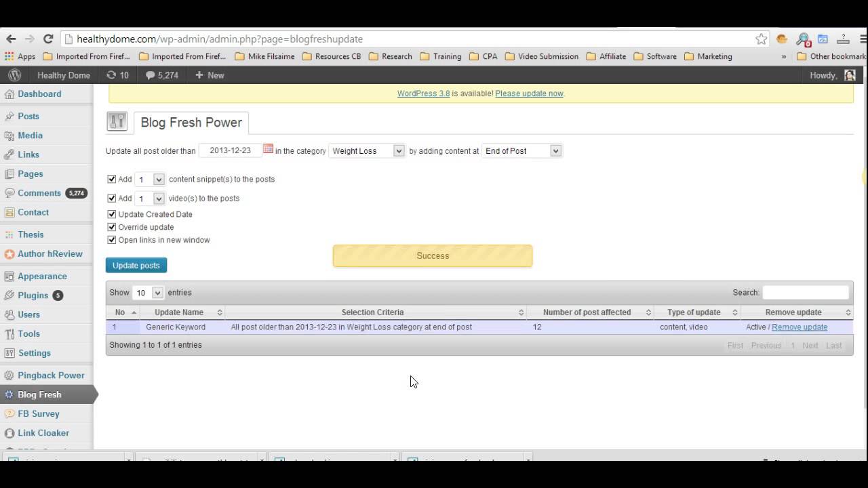
Task: Open video count dropdown
Action: point(150,199)
